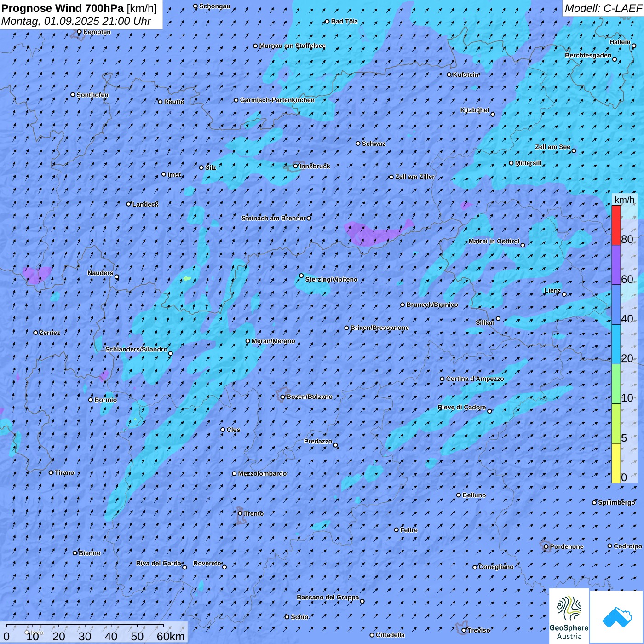Click the Trento city marker
Screen dimensions: 644x644
click(x=240, y=513)
